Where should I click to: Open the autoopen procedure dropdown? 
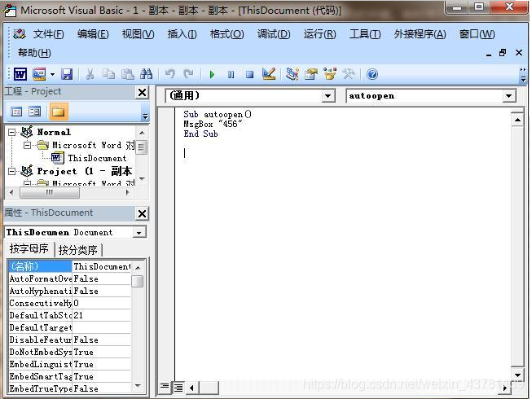[508, 96]
